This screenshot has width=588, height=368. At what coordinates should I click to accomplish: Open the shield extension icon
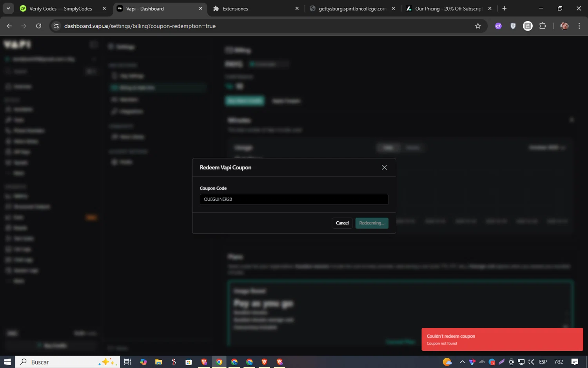point(513,26)
